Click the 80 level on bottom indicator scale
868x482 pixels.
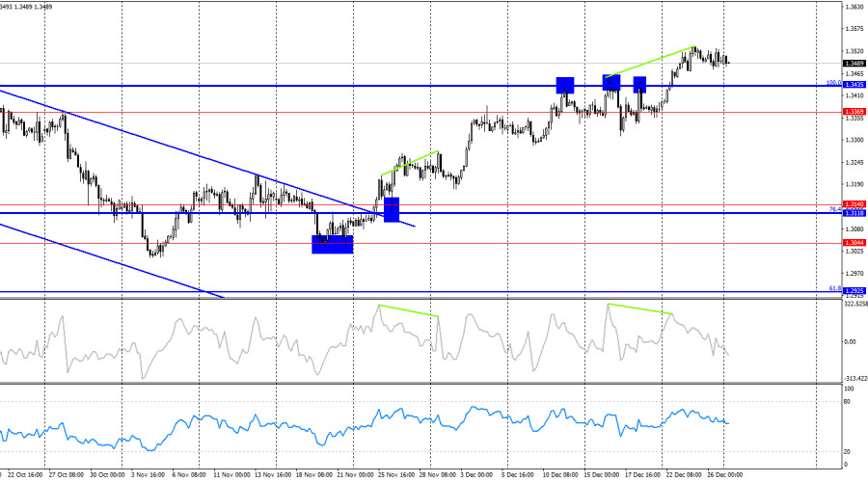[847, 402]
